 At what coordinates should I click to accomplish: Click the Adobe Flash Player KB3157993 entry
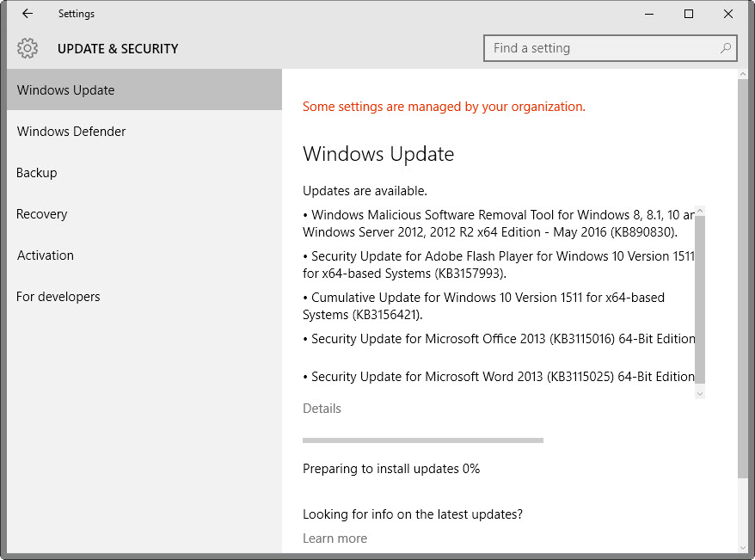(499, 265)
